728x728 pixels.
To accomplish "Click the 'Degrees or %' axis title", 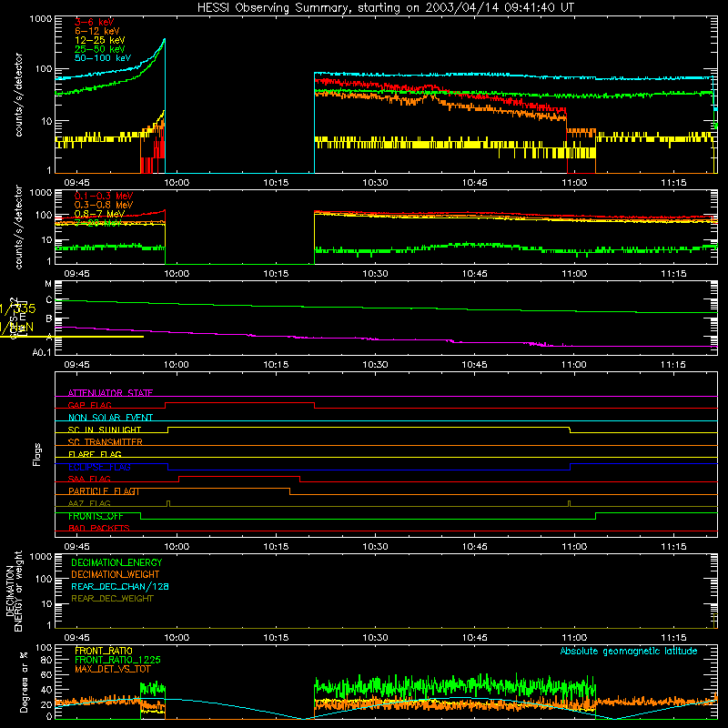I will pos(24,682).
